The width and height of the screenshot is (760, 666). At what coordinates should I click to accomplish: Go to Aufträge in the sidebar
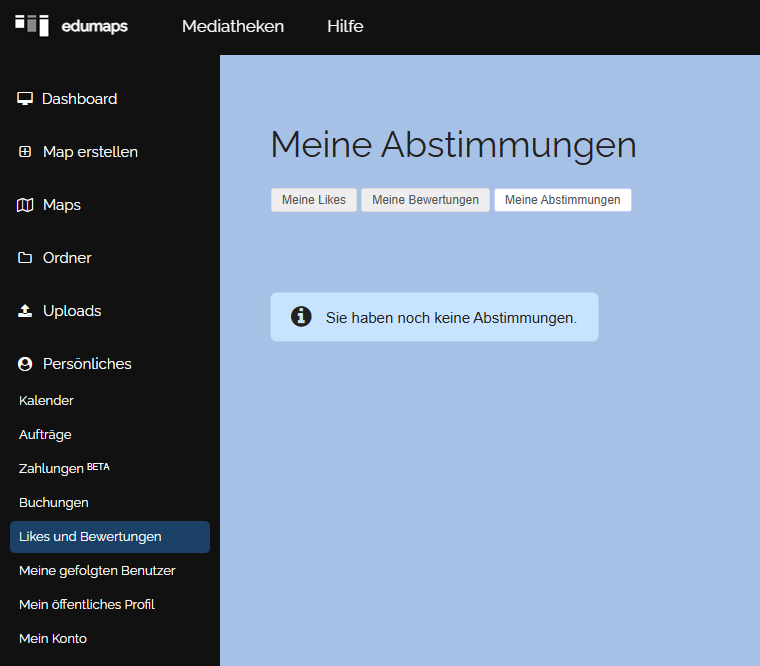[45, 435]
